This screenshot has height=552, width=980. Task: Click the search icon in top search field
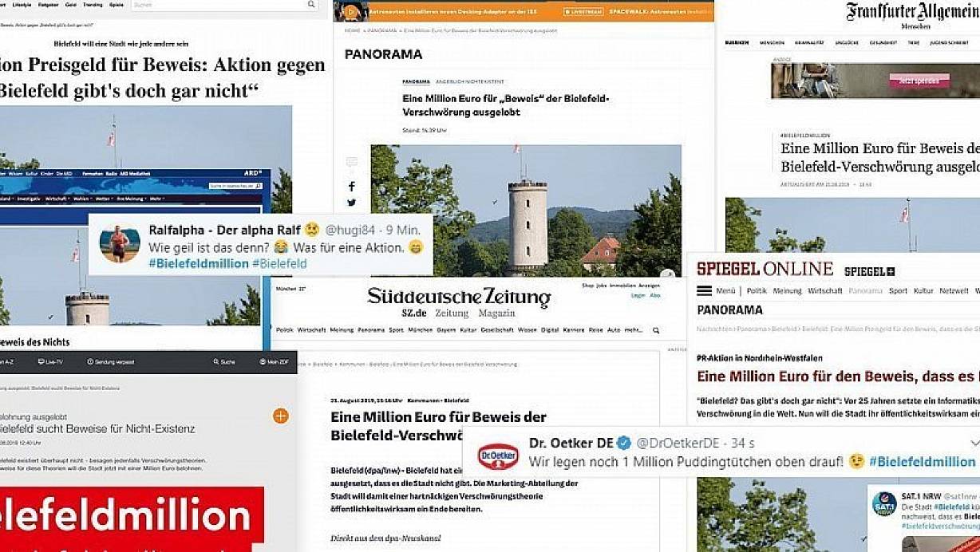pos(312,5)
